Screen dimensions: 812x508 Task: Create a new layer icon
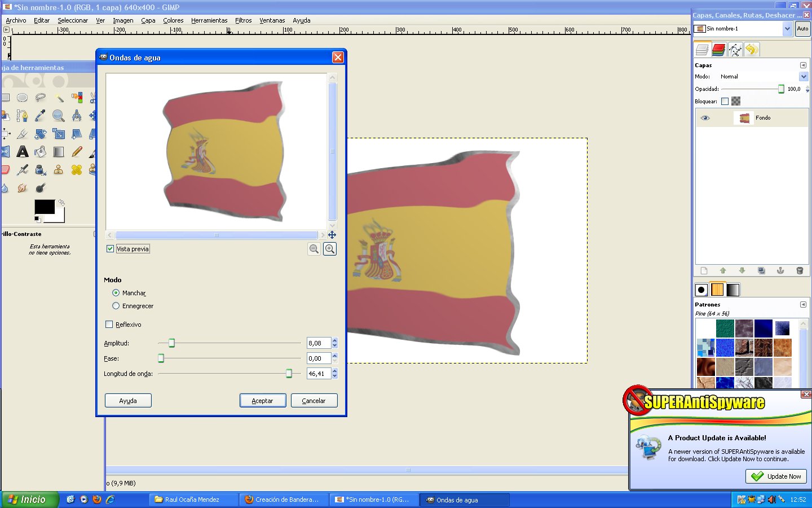point(704,271)
